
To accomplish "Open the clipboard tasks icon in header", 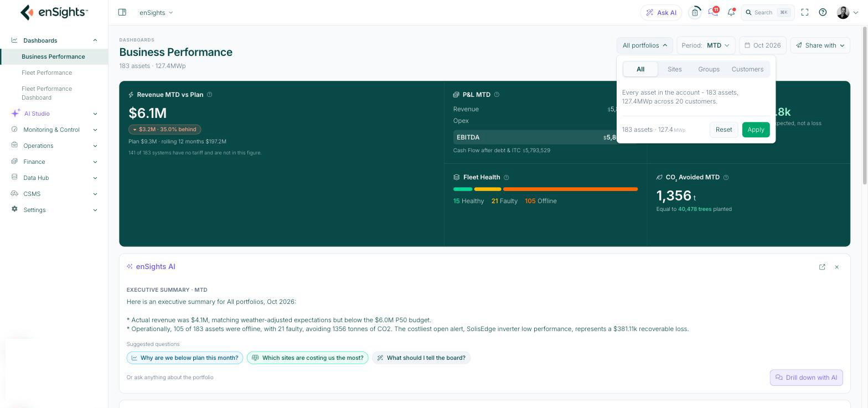I will pos(695,12).
